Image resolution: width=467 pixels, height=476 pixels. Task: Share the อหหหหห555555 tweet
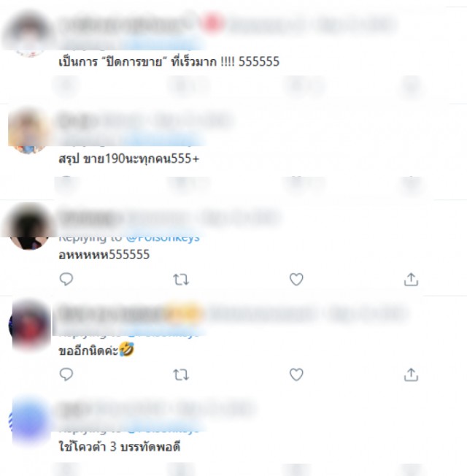[411, 280]
